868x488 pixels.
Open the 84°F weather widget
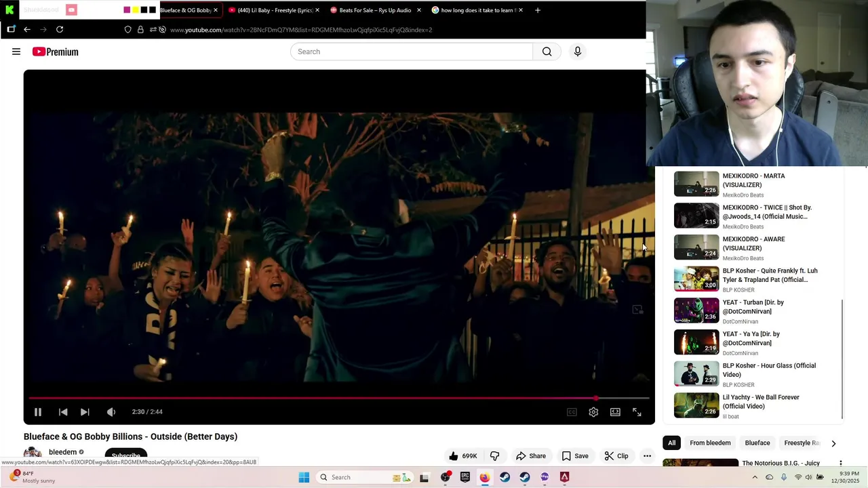click(x=33, y=477)
